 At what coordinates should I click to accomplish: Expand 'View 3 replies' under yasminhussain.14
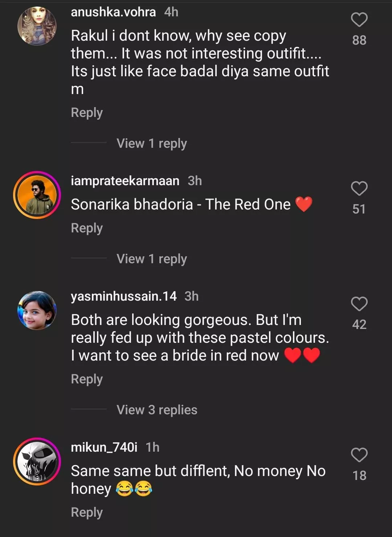(157, 410)
